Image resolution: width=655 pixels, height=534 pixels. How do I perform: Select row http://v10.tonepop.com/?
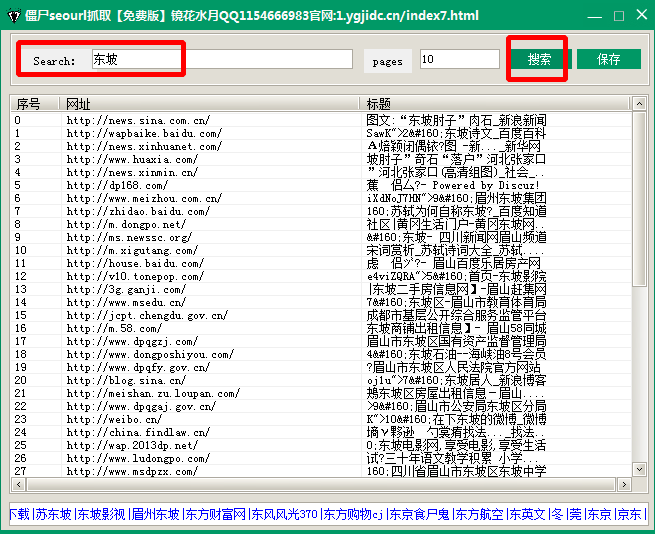click(321, 276)
